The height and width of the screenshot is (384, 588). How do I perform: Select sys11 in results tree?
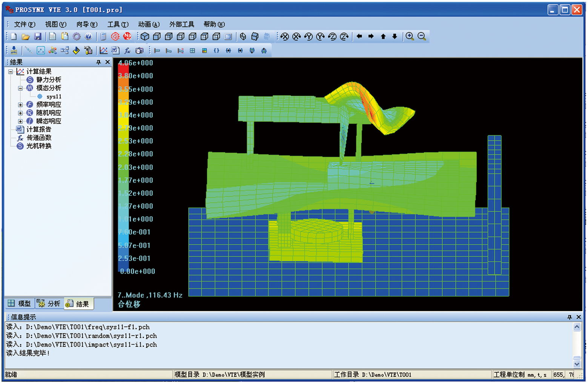(x=54, y=97)
